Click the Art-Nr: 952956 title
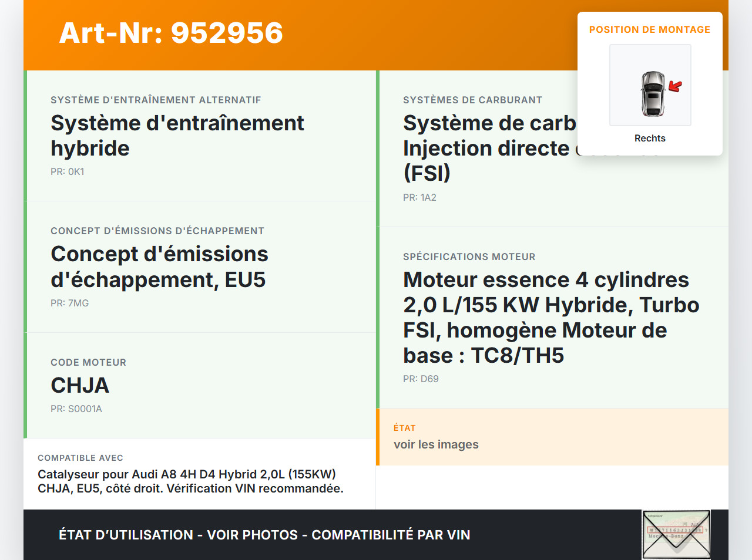This screenshot has height=560, width=752. tap(171, 33)
